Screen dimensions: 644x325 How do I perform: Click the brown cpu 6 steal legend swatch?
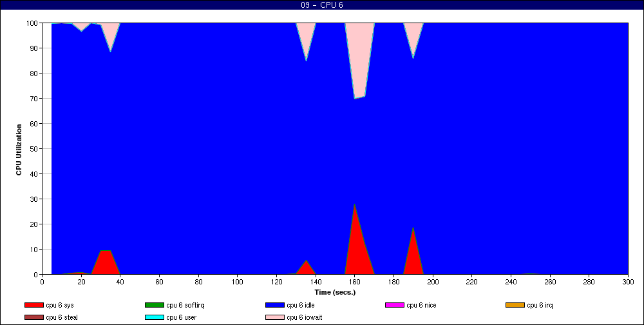tap(34, 317)
